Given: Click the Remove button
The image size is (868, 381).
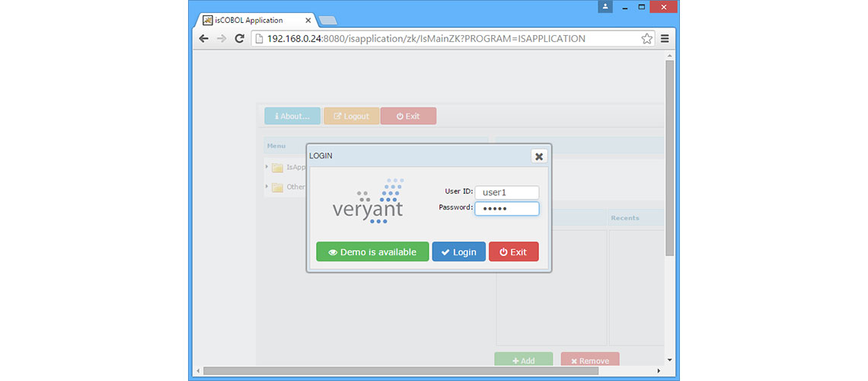Looking at the screenshot, I should coord(590,360).
